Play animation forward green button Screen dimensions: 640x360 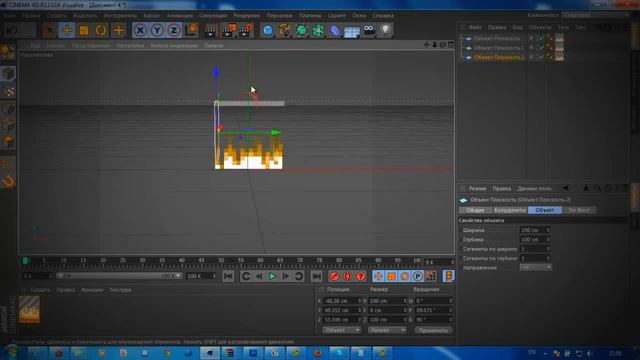click(272, 276)
